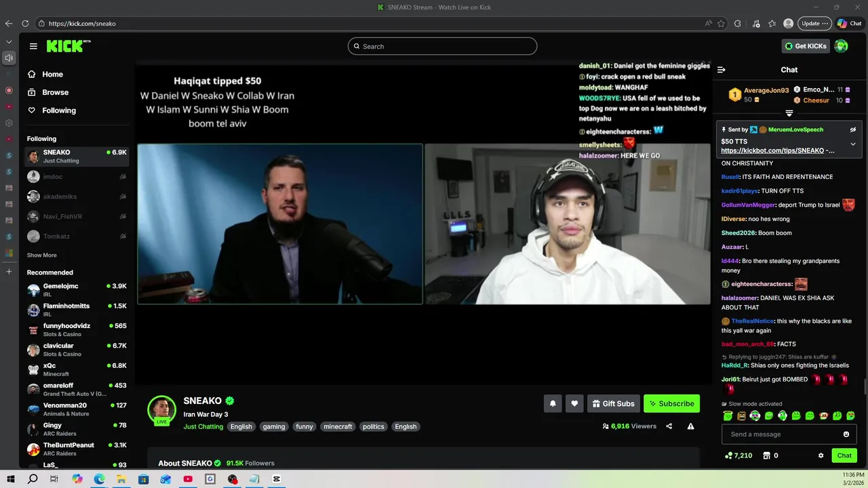Send message with green Chat button
This screenshot has width=868, height=488.
tap(844, 455)
